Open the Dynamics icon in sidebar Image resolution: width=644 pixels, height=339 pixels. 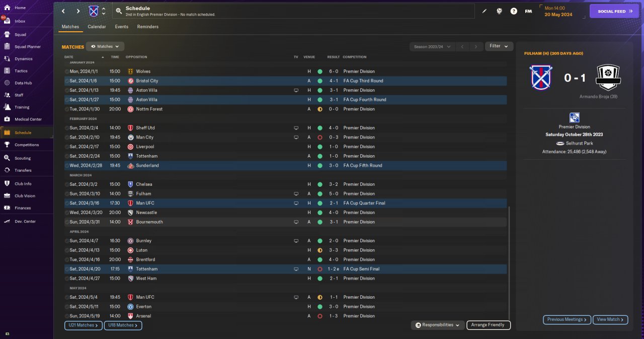[7, 59]
